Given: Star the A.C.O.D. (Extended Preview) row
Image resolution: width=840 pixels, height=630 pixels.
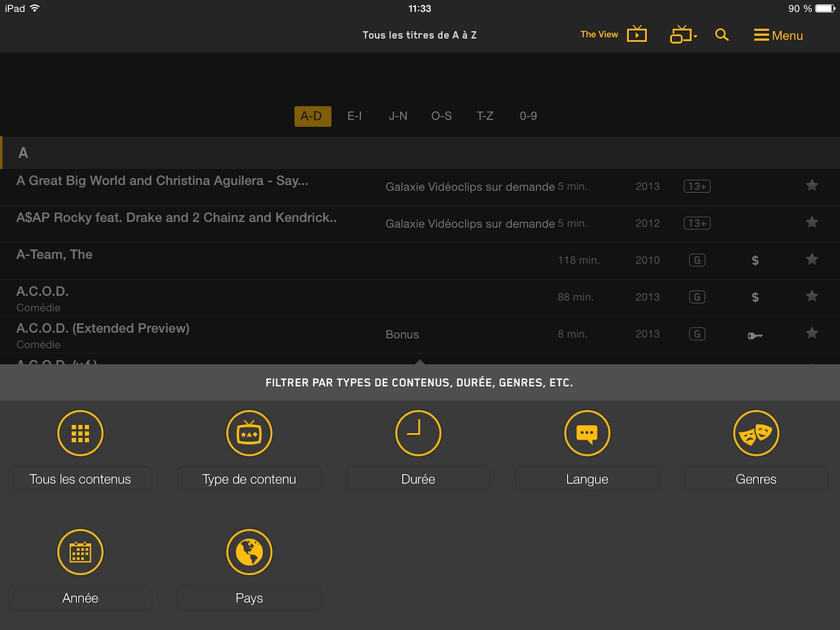Looking at the screenshot, I should point(811,334).
